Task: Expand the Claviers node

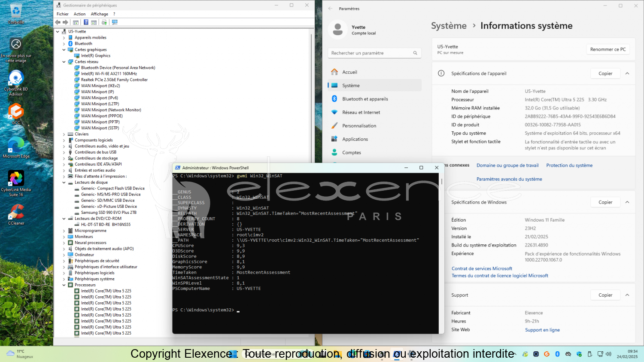Action: click(x=64, y=134)
